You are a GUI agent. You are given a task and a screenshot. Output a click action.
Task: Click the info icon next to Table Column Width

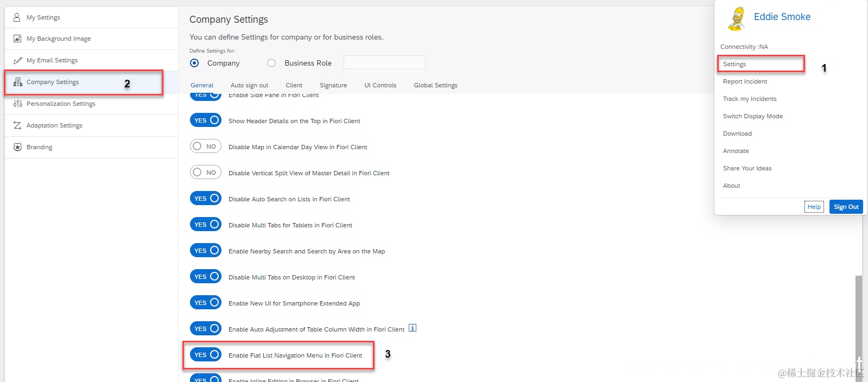pos(413,328)
